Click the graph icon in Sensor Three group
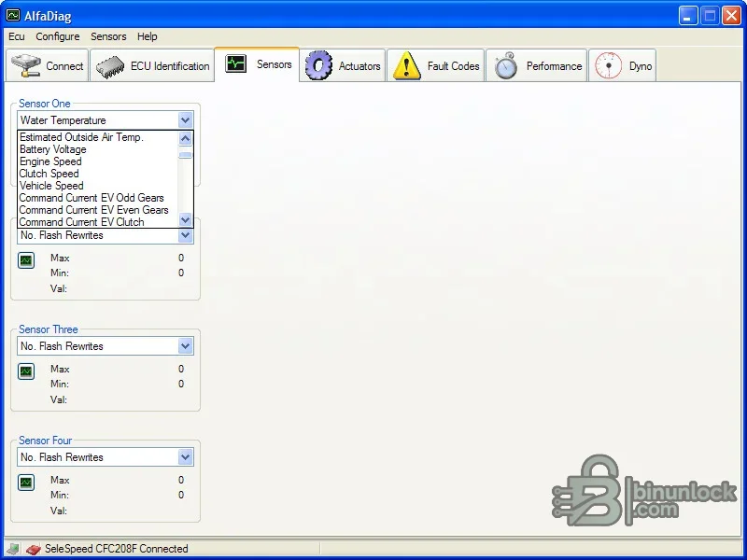This screenshot has width=747, height=560. click(x=26, y=371)
